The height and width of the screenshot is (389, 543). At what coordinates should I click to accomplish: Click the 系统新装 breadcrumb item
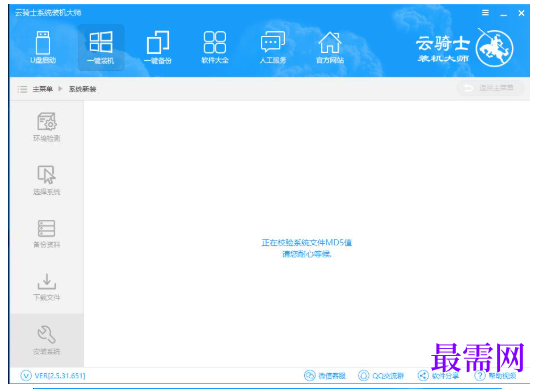click(x=82, y=89)
